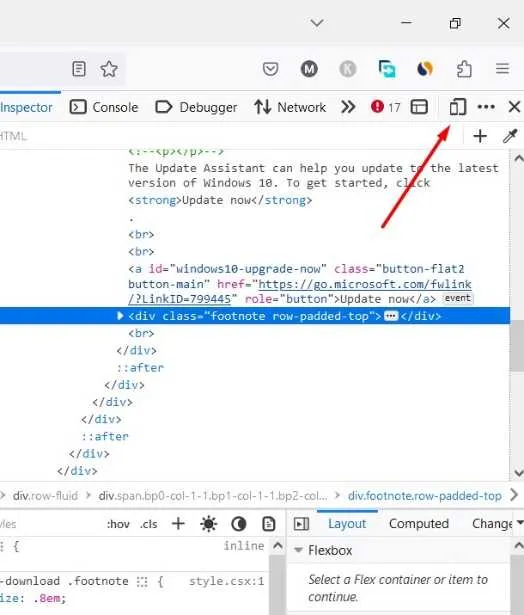Toggle the .cls classes panel

click(149, 524)
